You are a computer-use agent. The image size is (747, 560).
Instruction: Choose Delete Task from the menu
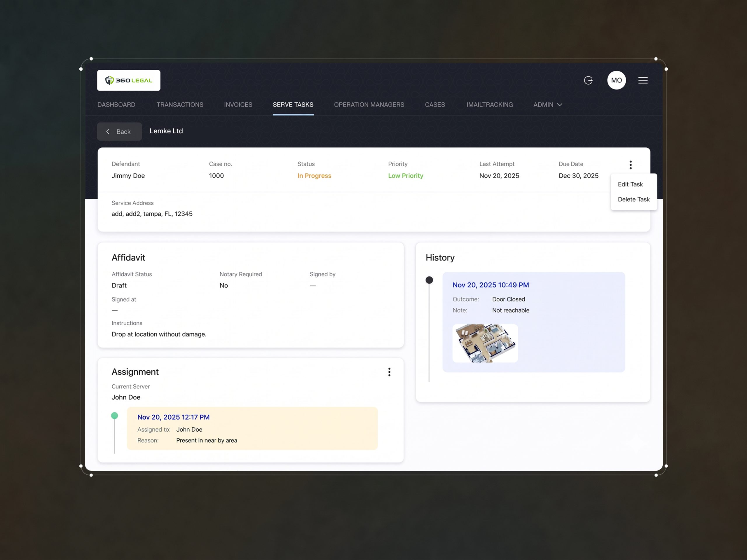point(633,199)
